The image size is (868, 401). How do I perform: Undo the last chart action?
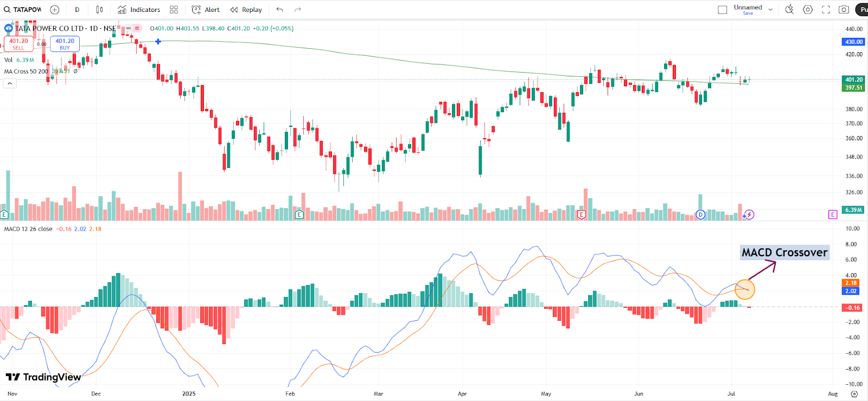point(279,10)
